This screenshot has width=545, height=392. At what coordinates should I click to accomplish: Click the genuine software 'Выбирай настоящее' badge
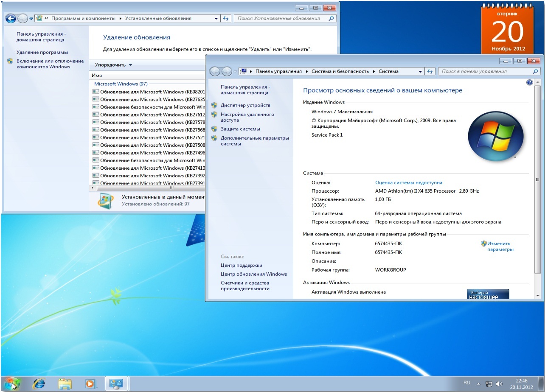pyautogui.click(x=488, y=294)
